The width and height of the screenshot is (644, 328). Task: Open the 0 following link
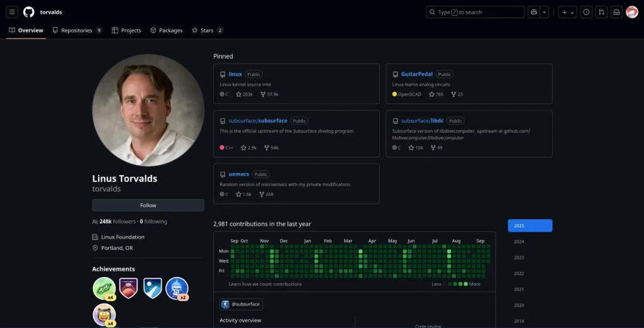coord(153,222)
